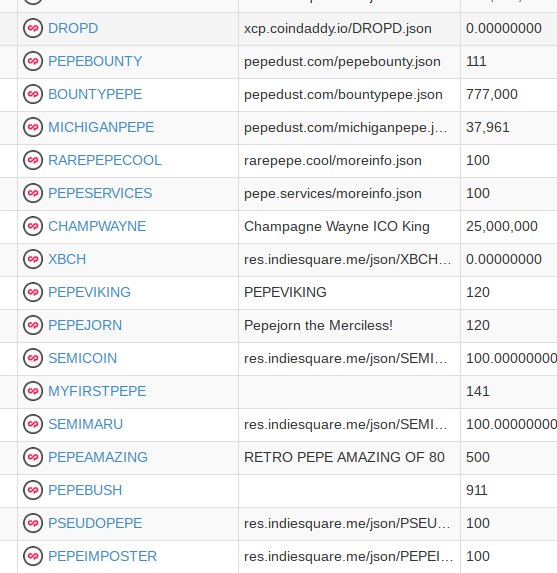Open the SEMICOIN asset link
This screenshot has width=557, height=573.
[x=83, y=358]
